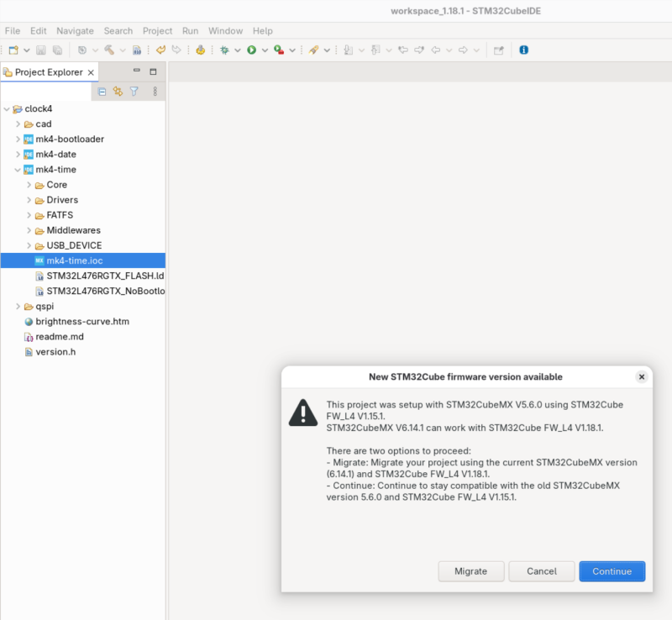Close the firmware version dialog with X
672x620 pixels.
coord(642,377)
